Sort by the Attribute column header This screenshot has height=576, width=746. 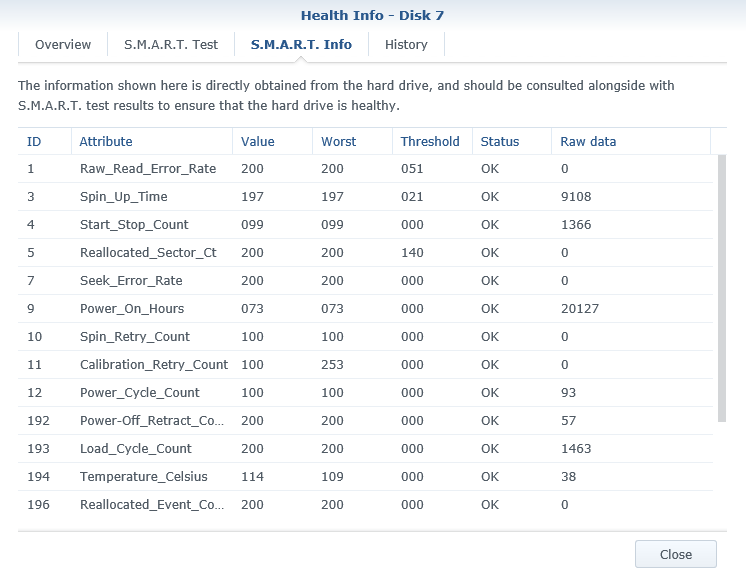(x=152, y=141)
